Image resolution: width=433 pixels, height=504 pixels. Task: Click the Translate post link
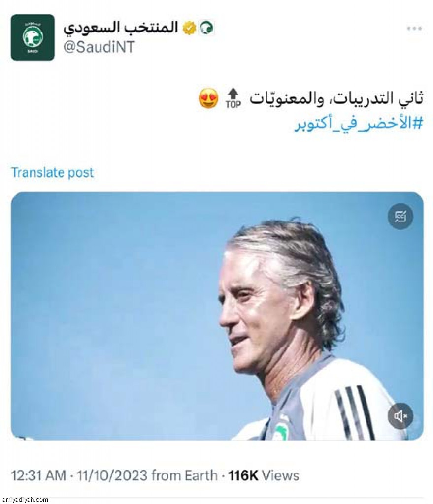pyautogui.click(x=52, y=173)
